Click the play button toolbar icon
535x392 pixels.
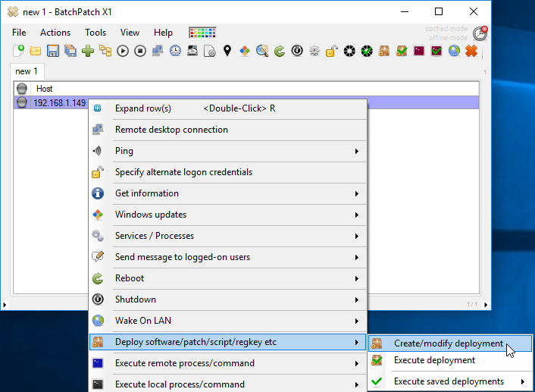(123, 51)
